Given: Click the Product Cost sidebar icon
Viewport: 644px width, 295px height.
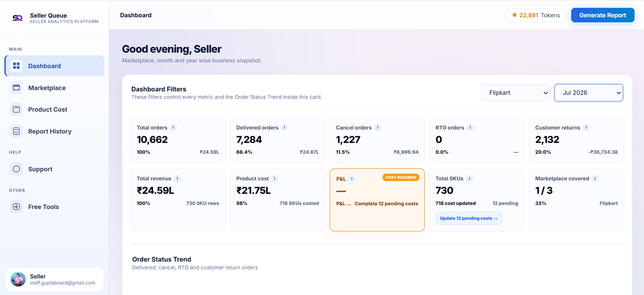Looking at the screenshot, I should pos(17,109).
